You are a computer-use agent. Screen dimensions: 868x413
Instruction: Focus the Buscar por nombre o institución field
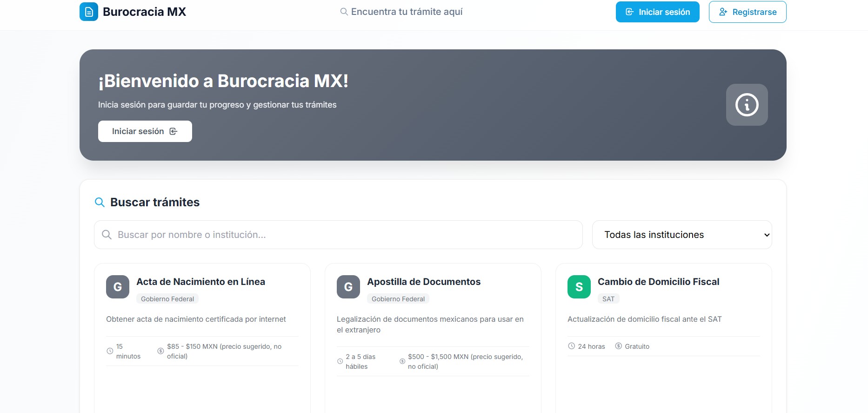338,235
